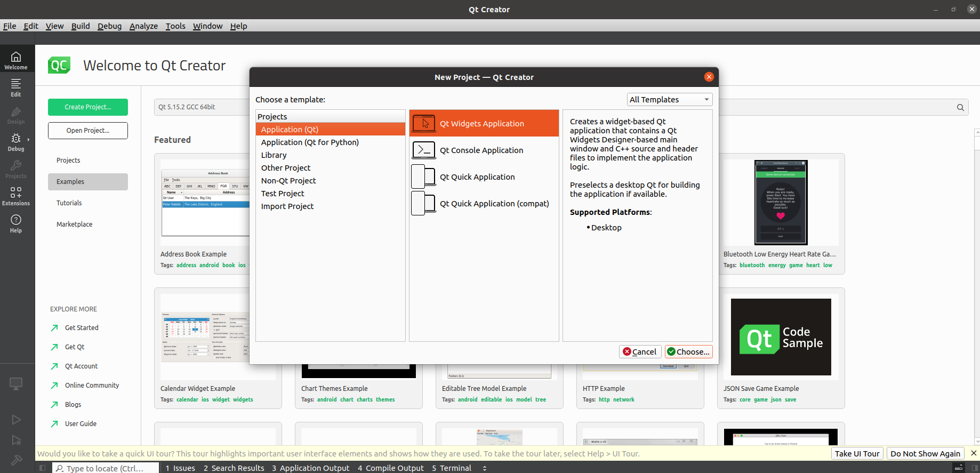Open the Welcome mode in sidebar
The width and height of the screenshot is (980, 473).
tap(16, 60)
